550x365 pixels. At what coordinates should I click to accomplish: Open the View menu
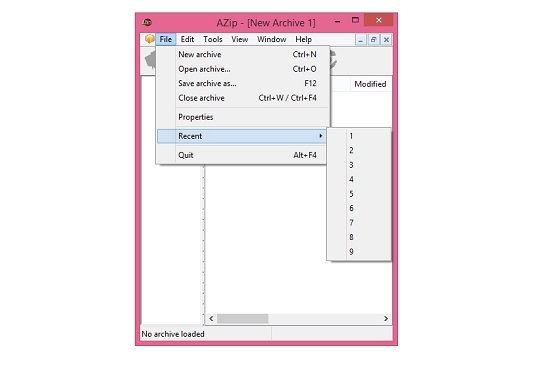coord(240,39)
